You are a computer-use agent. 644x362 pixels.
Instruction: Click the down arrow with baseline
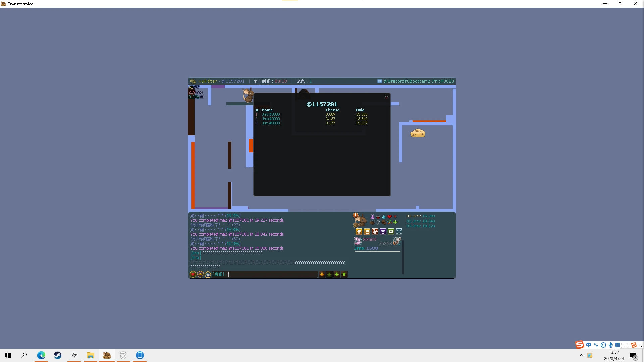pyautogui.click(x=329, y=274)
